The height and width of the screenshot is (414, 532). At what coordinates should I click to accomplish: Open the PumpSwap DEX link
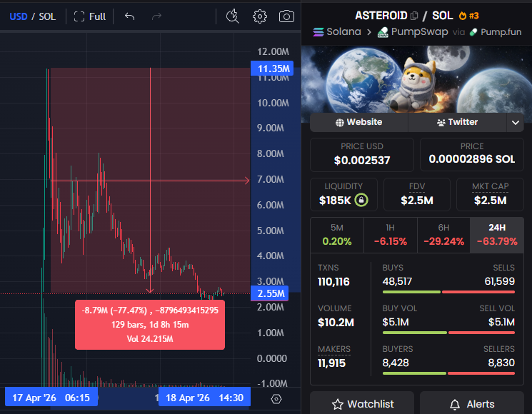(413, 32)
